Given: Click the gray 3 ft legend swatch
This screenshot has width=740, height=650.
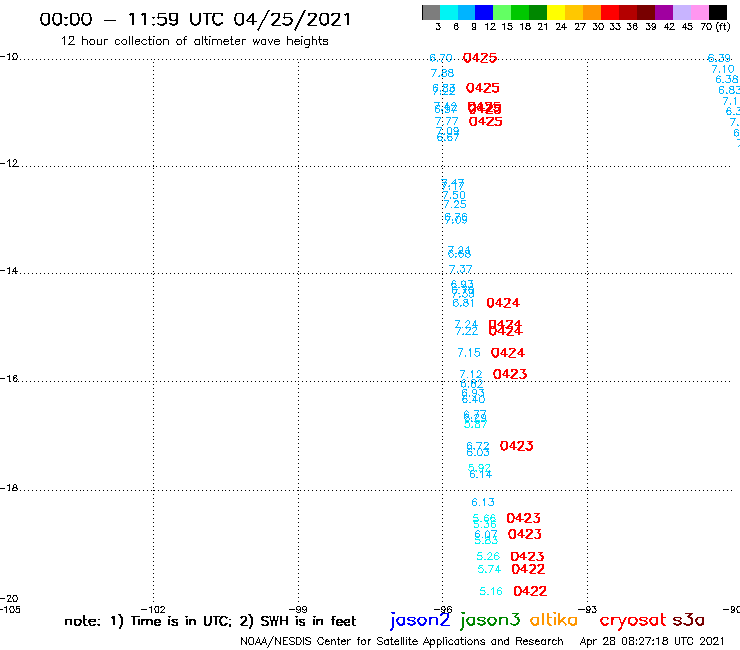Looking at the screenshot, I should tap(431, 12).
